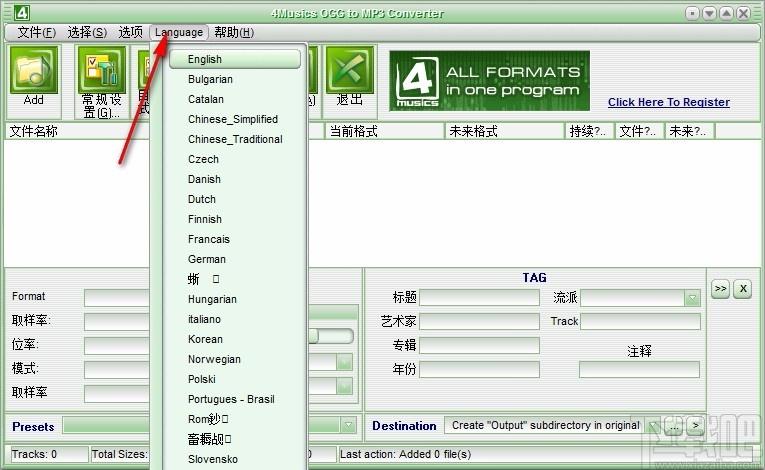Open the 选择(S) menu
The width and height of the screenshot is (765, 470).
pyautogui.click(x=87, y=32)
